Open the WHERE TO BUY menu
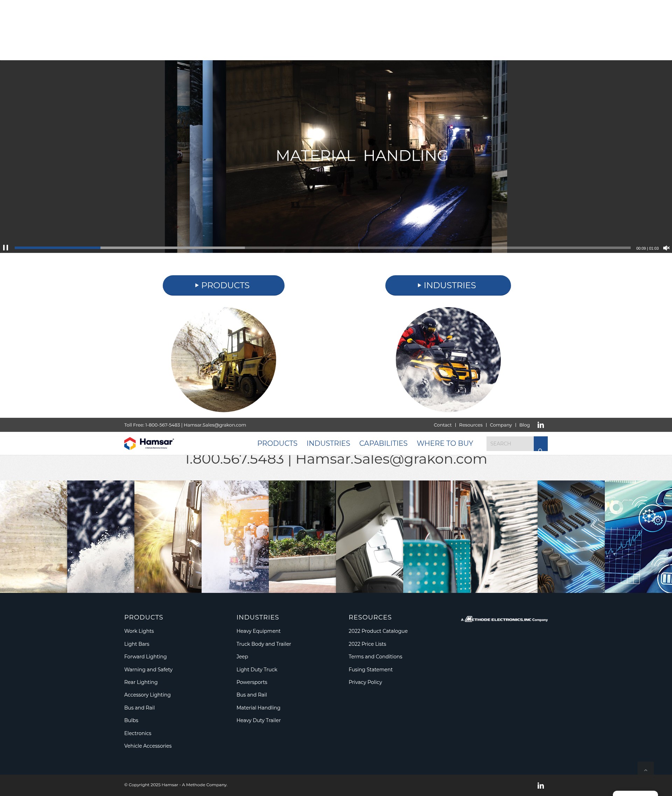Image resolution: width=672 pixels, height=796 pixels. (445, 443)
